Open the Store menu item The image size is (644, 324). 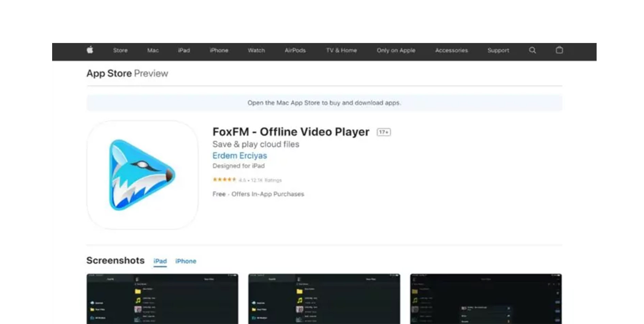point(120,50)
